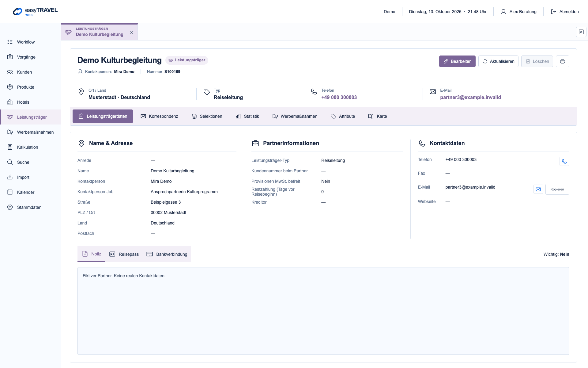The width and height of the screenshot is (588, 368).
Task: Open the Attribute tab
Action: coord(343,116)
